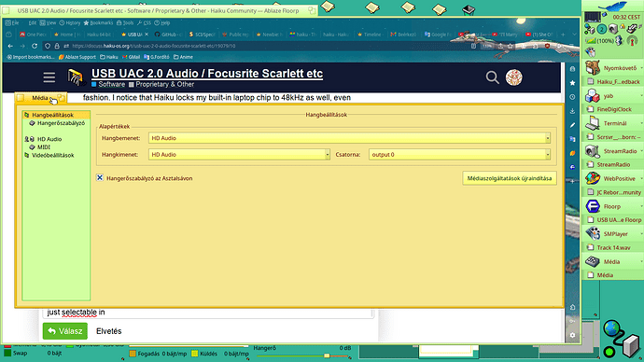Click the shield tracking protection icon
The height and width of the screenshot is (362, 644).
click(48, 46)
